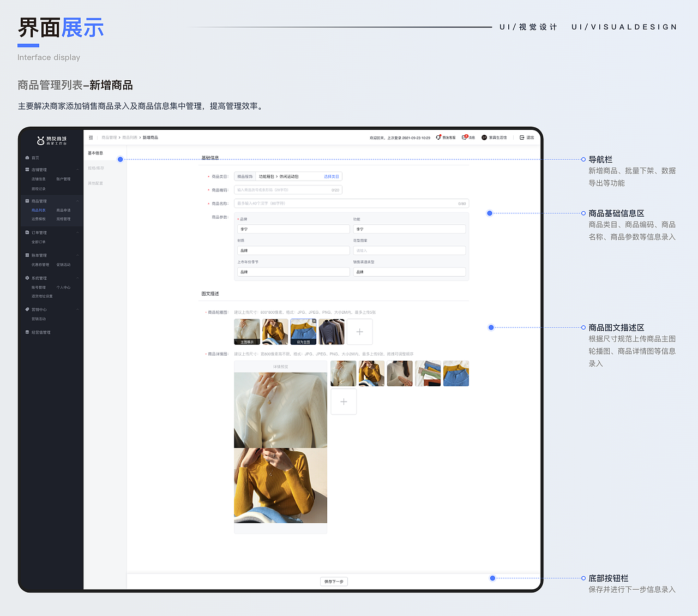The image size is (698, 616).
Task: Add a new carousel image with plus tile
Action: (x=360, y=332)
